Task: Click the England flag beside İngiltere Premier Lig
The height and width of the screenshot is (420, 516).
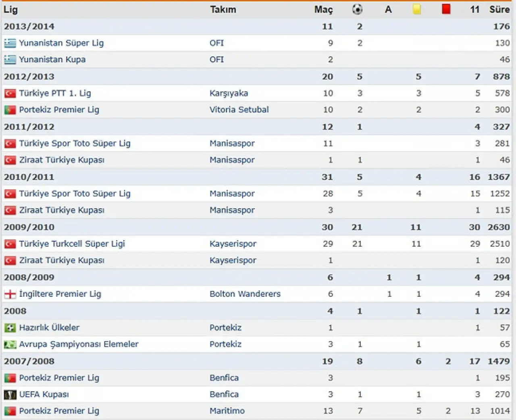Action: click(10, 294)
